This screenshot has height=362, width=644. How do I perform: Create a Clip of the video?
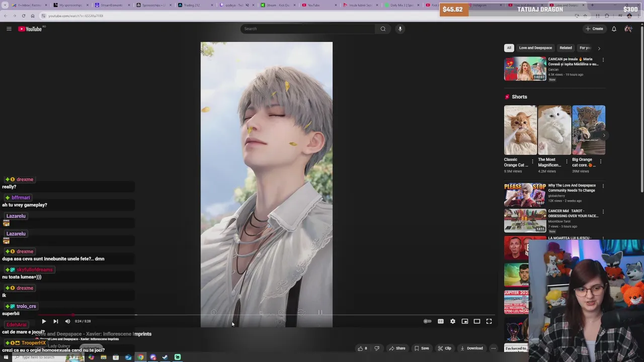pyautogui.click(x=444, y=348)
